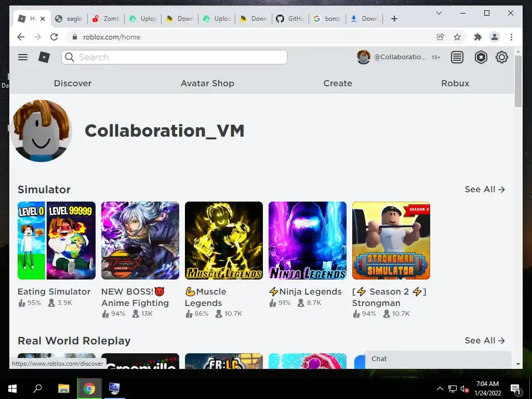
Task: Open File Explorer from taskbar
Action: point(63,389)
